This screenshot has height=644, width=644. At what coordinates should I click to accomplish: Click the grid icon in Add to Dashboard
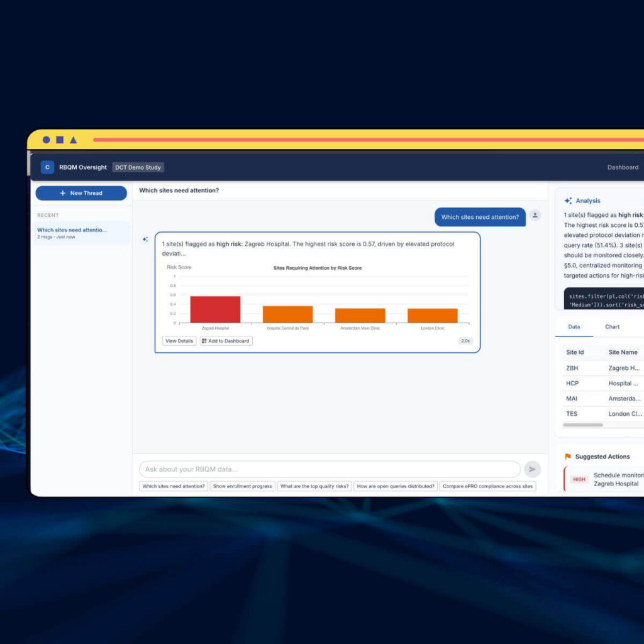tap(204, 341)
